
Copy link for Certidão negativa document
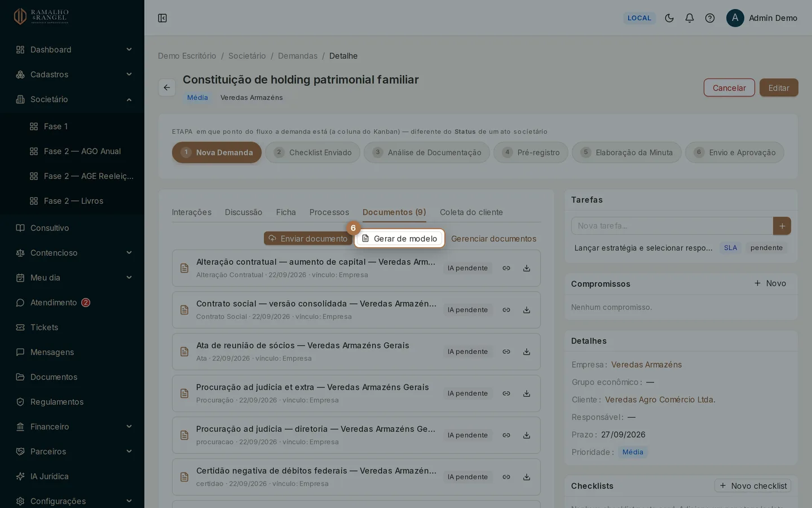pyautogui.click(x=506, y=477)
